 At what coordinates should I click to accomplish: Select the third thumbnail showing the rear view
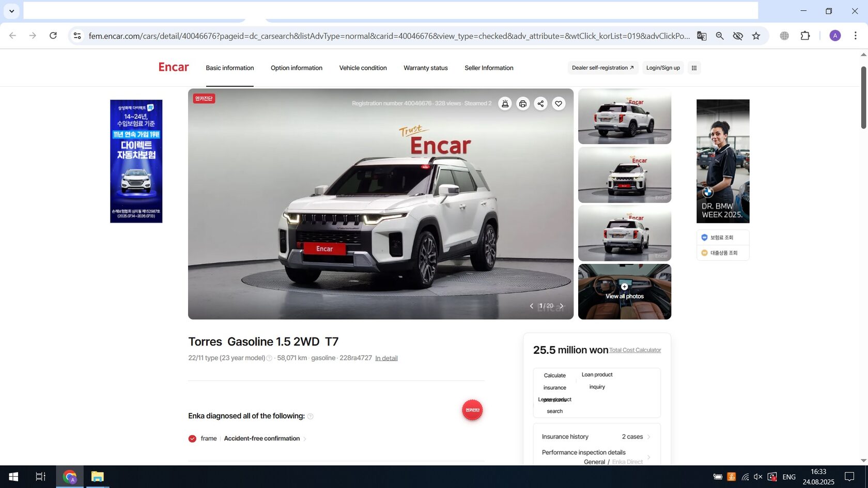point(625,233)
